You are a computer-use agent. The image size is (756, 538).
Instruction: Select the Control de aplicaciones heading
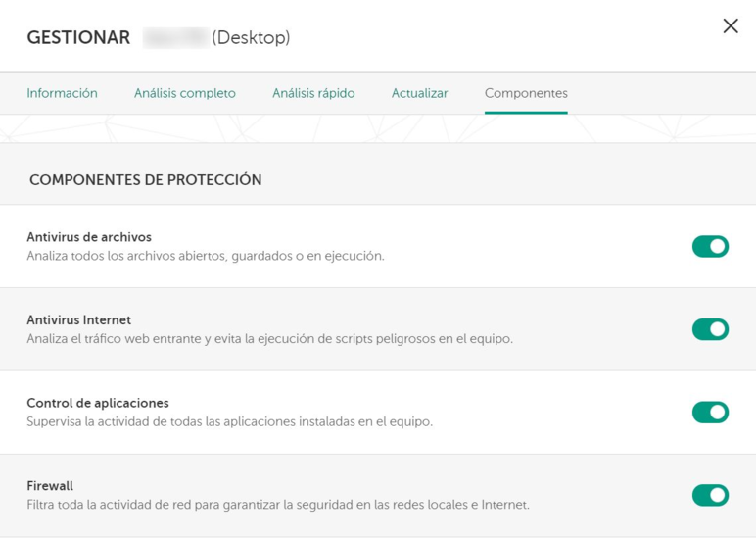tap(98, 403)
